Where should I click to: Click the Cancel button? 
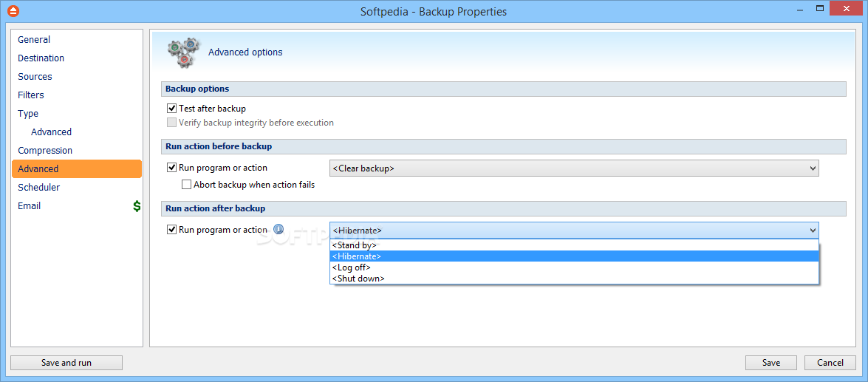[830, 363]
